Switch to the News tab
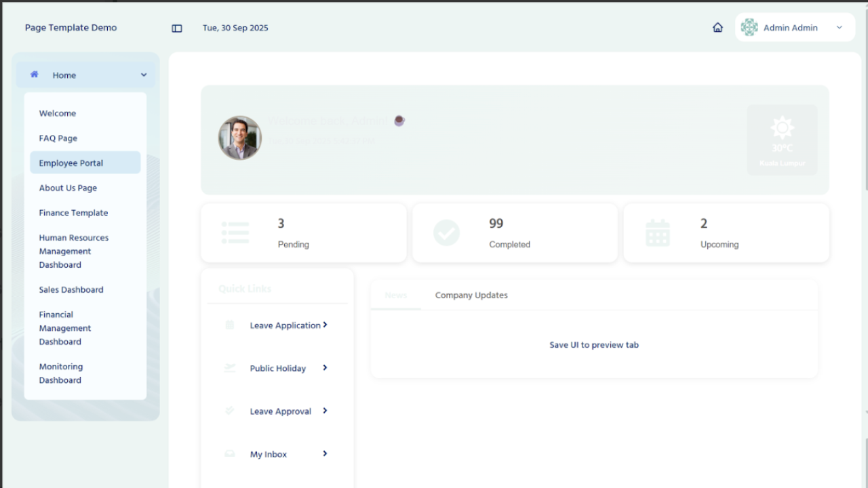Screen dimensions: 868x488 pyautogui.click(x=396, y=296)
